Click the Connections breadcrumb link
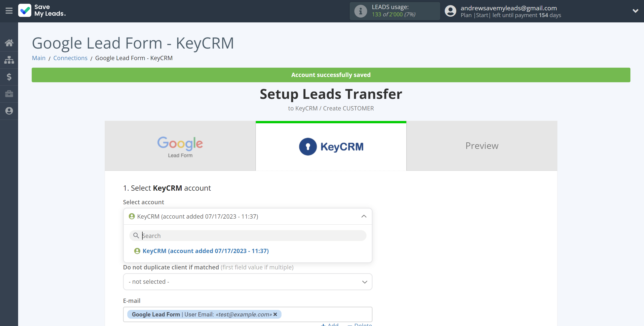644x326 pixels. [x=70, y=58]
